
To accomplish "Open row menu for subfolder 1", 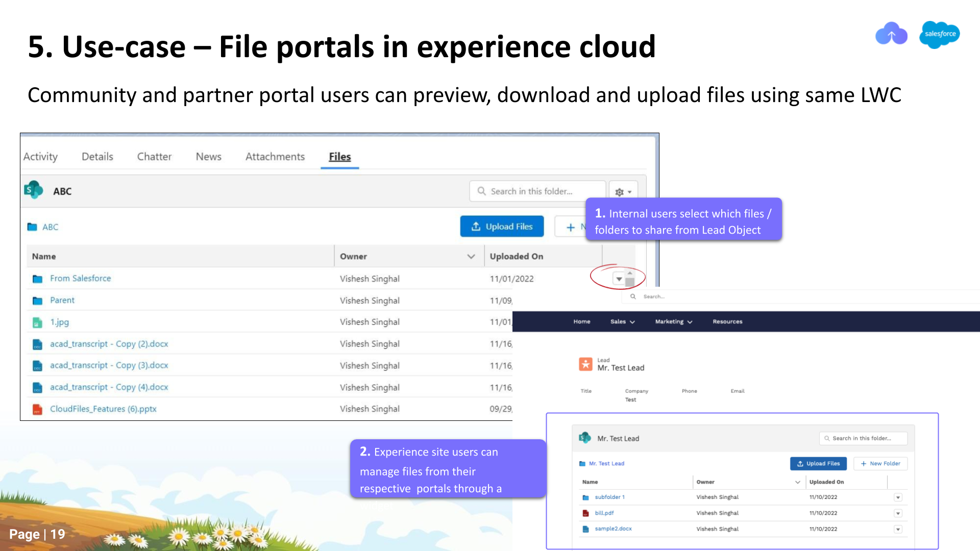I will (x=898, y=497).
